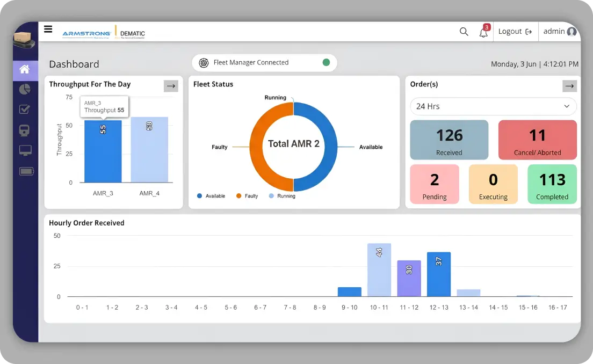593x364 pixels.
Task: Click the Hourly Order Received heading
Action: pos(86,223)
